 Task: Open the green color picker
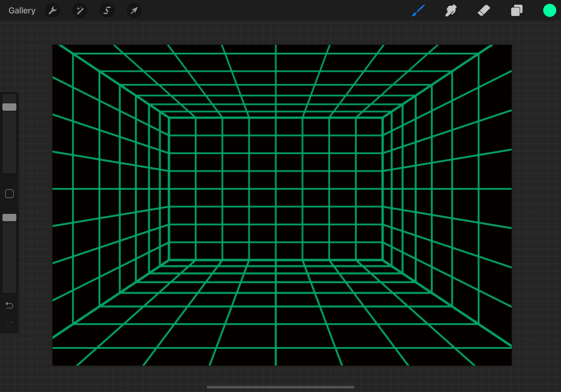click(549, 11)
